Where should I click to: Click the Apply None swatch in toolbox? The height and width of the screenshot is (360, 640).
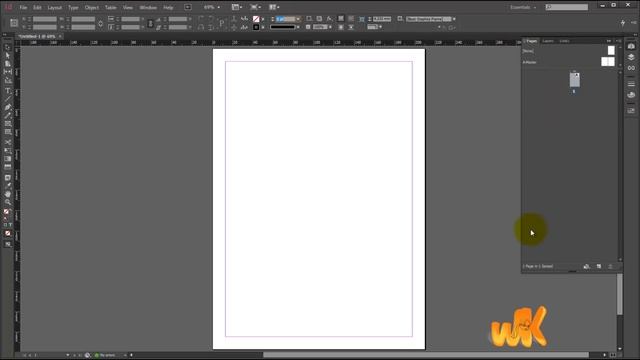coord(8,233)
